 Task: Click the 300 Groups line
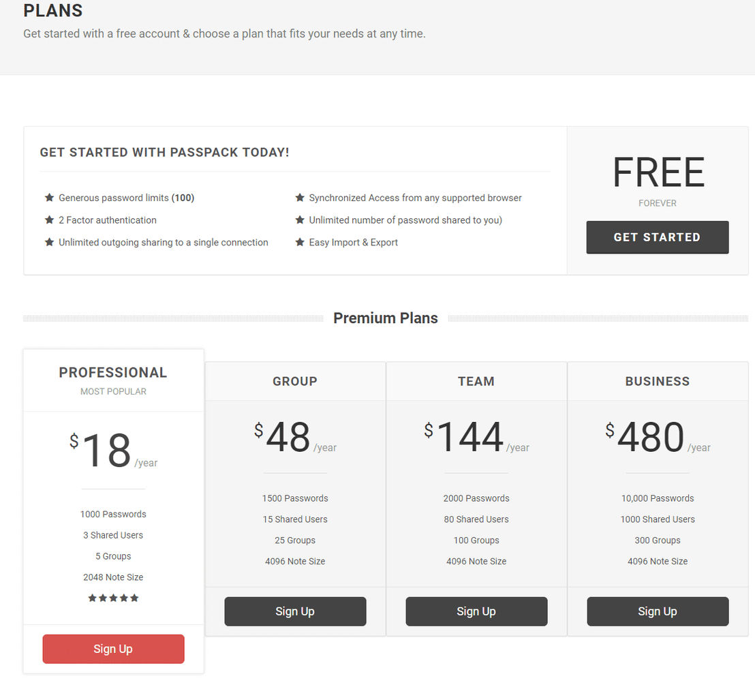658,540
